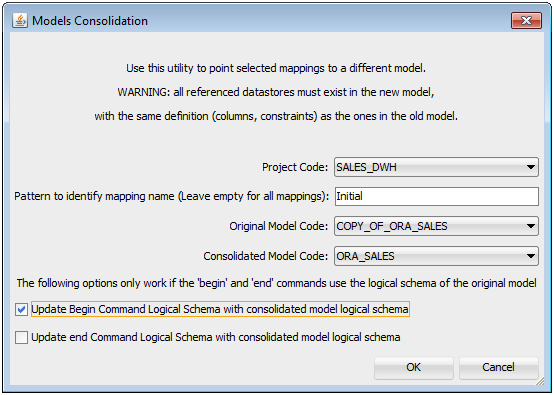Screen dimensions: 554x395
Task: Open the Project Code dropdown
Action: 436,167
